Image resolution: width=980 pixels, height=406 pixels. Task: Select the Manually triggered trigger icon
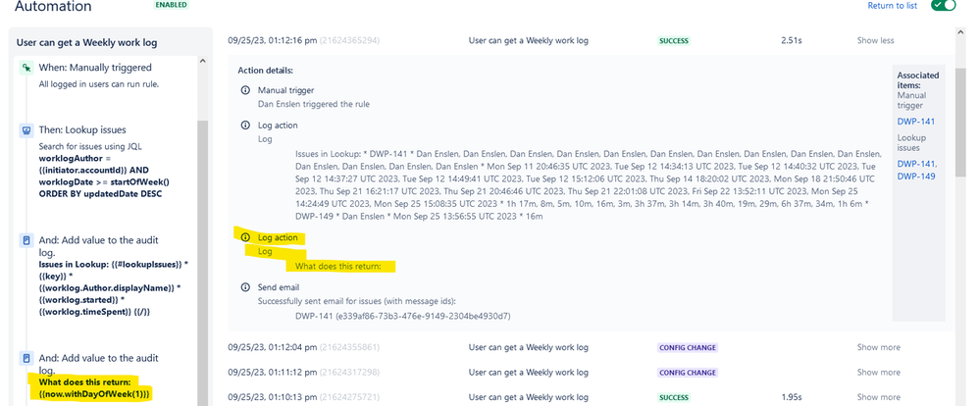(x=26, y=68)
